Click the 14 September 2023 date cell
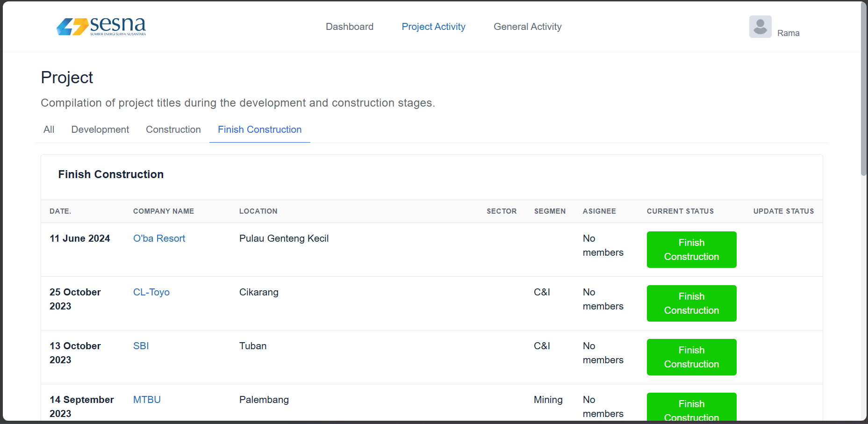Image resolution: width=868 pixels, height=424 pixels. pyautogui.click(x=82, y=407)
